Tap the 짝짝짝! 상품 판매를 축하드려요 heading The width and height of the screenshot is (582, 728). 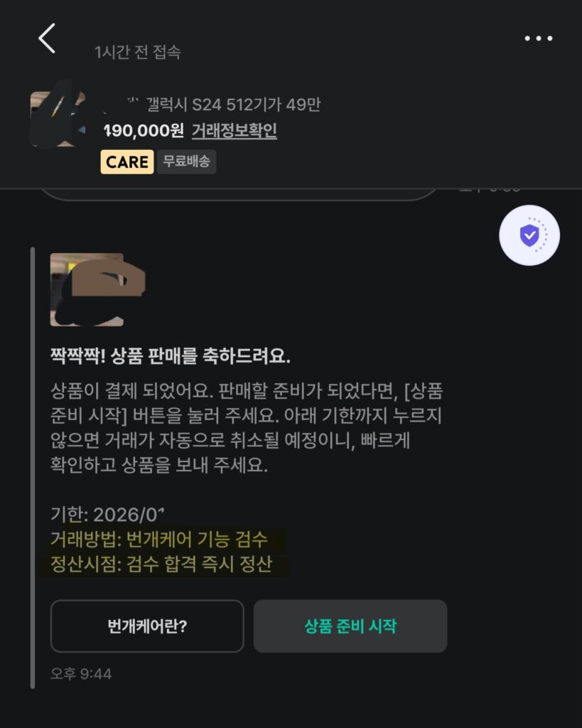pyautogui.click(x=171, y=355)
